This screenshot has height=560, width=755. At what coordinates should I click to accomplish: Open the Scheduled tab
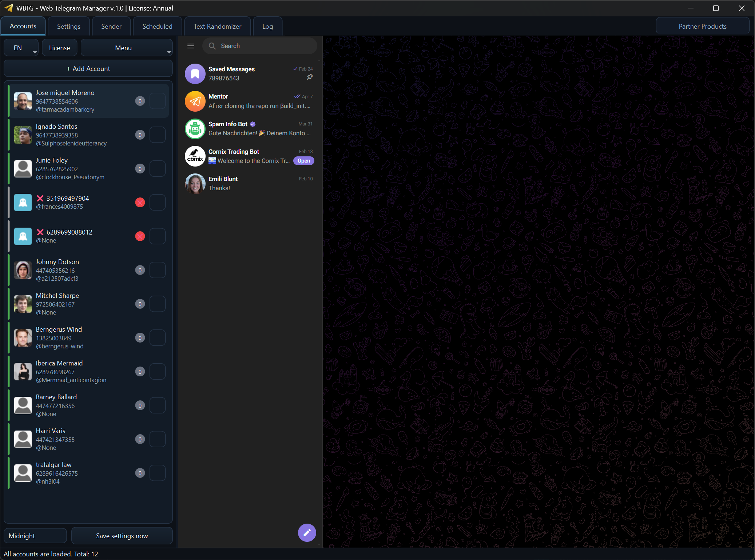[x=158, y=27]
